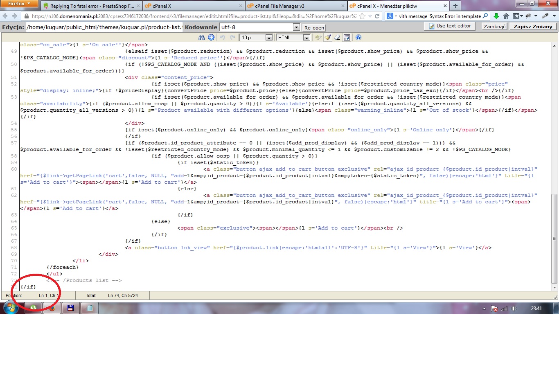Screen dimensions: 559x392
Task: Click the editor scrollbar up arrow
Action: coord(554,45)
